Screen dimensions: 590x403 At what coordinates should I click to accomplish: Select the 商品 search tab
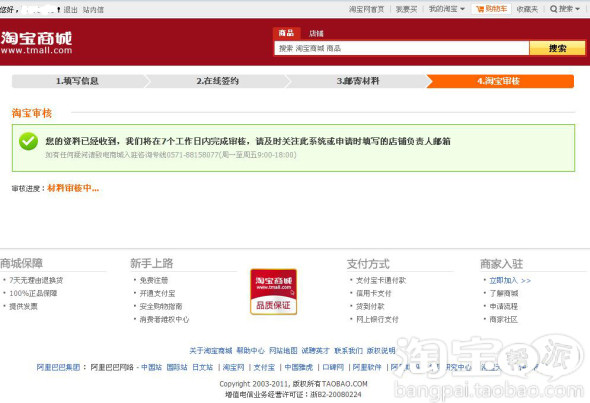(286, 33)
